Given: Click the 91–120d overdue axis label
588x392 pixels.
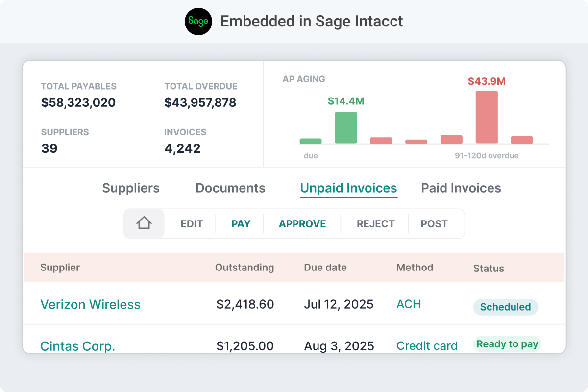Looking at the screenshot, I should coord(487,156).
